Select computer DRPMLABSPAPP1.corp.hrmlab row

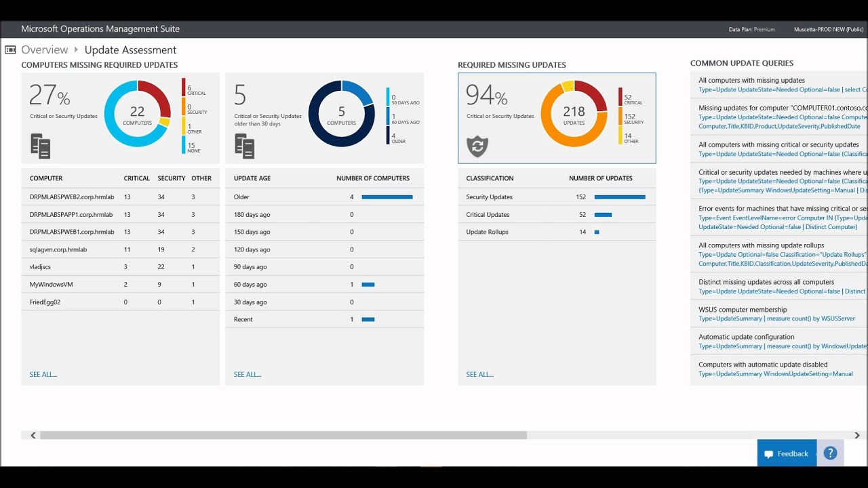tap(120, 214)
